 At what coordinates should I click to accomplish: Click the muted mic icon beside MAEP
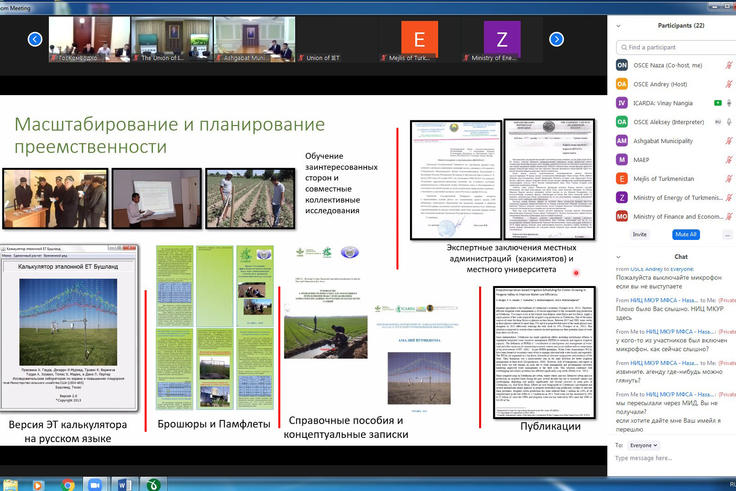click(x=729, y=159)
